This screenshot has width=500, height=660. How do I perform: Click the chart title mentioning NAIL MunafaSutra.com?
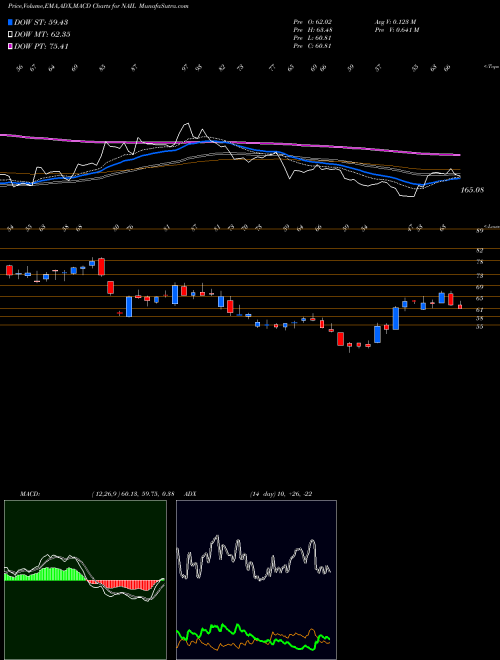point(98,6)
